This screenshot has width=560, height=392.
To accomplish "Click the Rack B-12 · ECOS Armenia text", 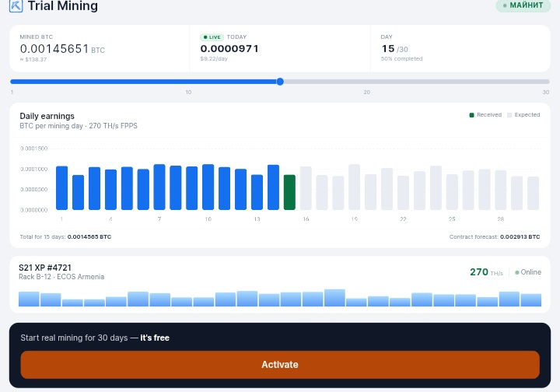I will [x=61, y=277].
